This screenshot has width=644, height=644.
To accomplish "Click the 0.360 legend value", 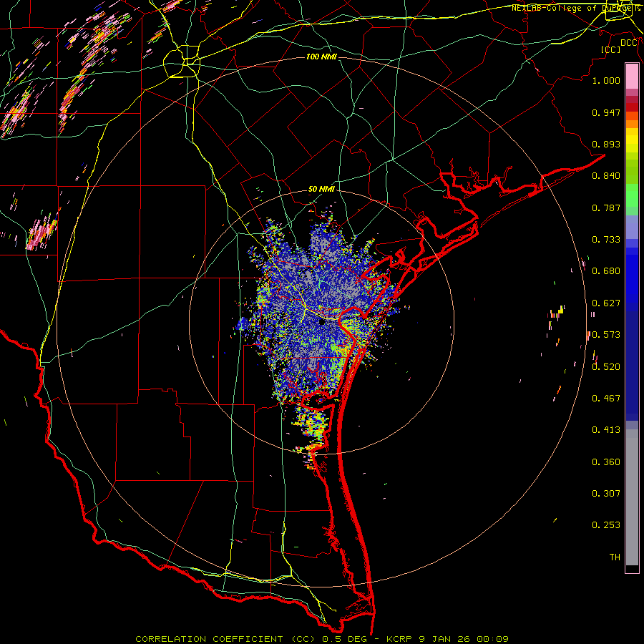I will (606, 462).
